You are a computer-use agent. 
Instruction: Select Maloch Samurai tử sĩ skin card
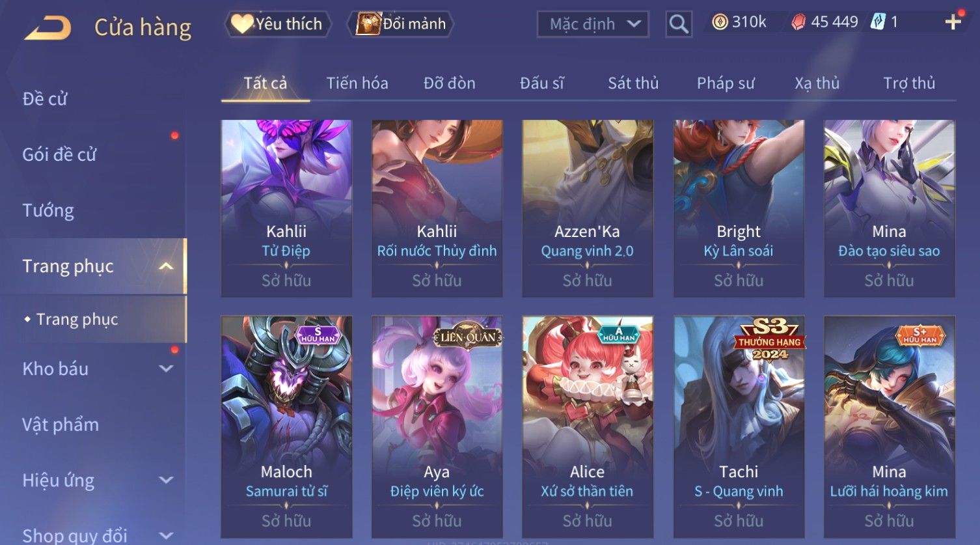click(x=286, y=427)
